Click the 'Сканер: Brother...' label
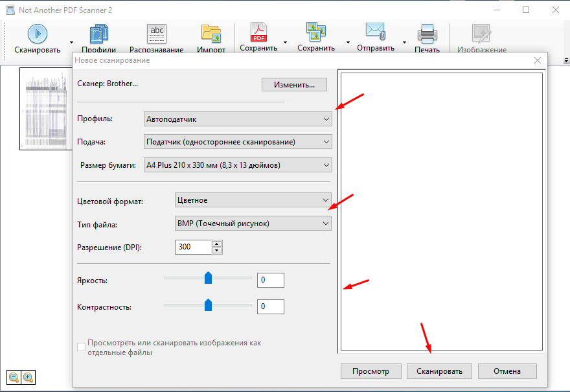570x392 pixels. tap(108, 84)
